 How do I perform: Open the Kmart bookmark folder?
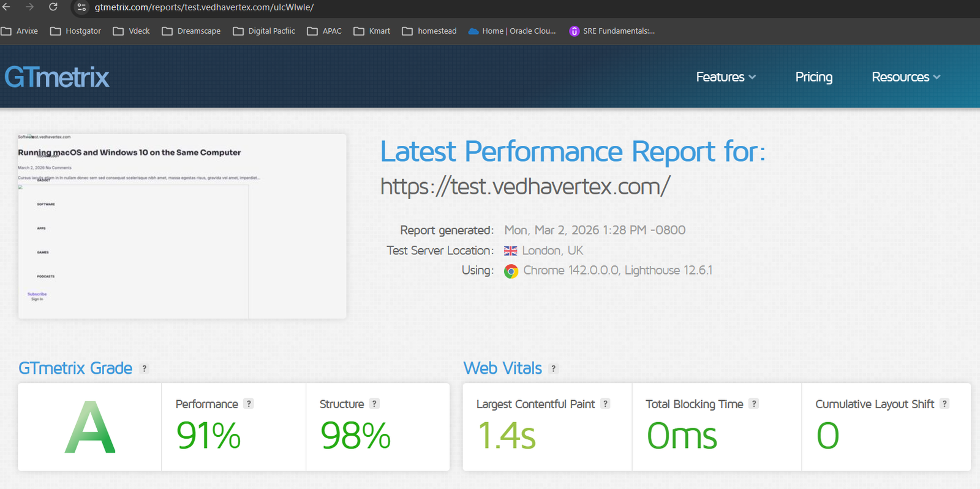(x=372, y=31)
